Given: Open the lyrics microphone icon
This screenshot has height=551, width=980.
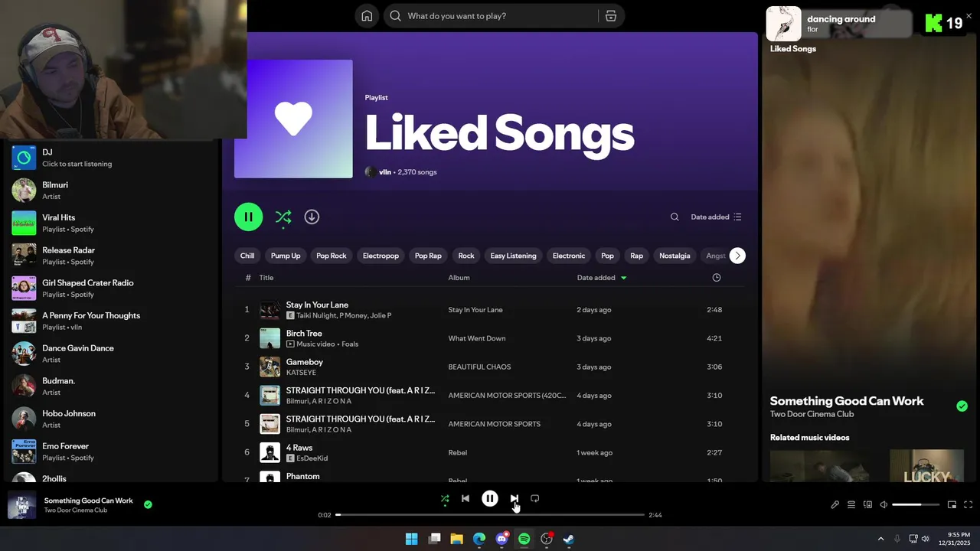Looking at the screenshot, I should tap(835, 504).
